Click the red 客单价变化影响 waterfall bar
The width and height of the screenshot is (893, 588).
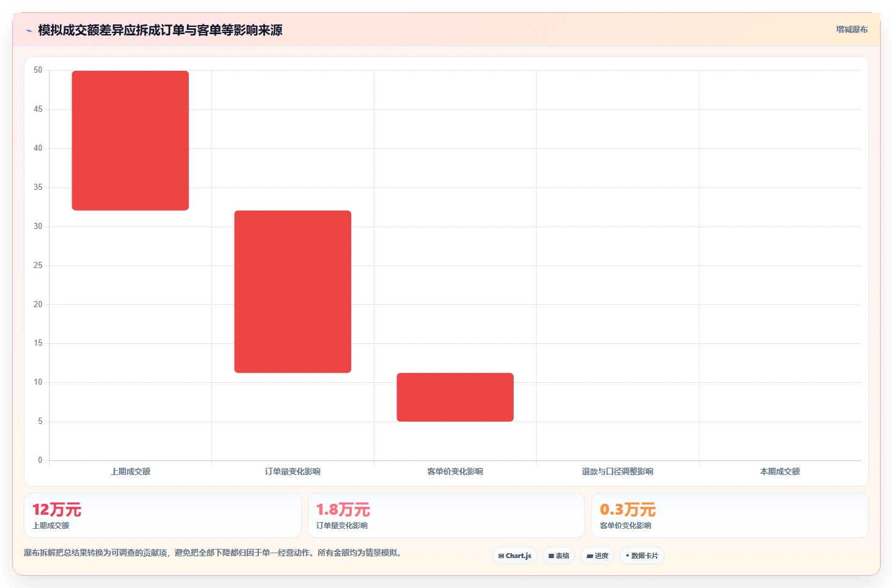tap(455, 397)
